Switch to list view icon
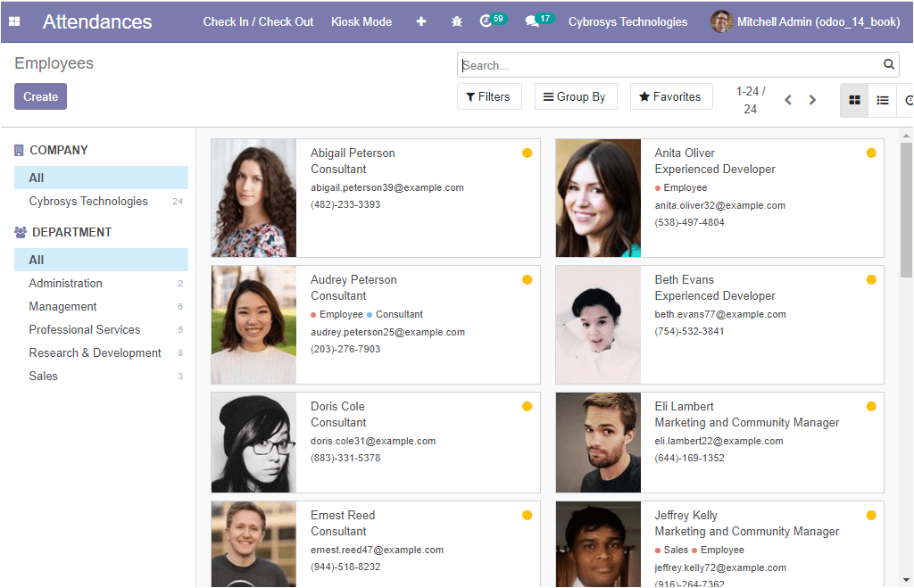The height and width of the screenshot is (588, 914). pyautogui.click(x=883, y=100)
